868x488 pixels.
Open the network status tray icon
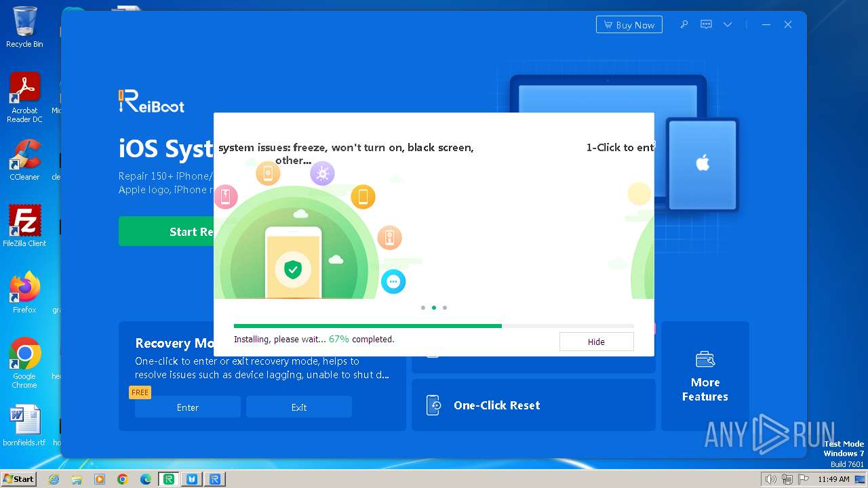[x=787, y=479]
